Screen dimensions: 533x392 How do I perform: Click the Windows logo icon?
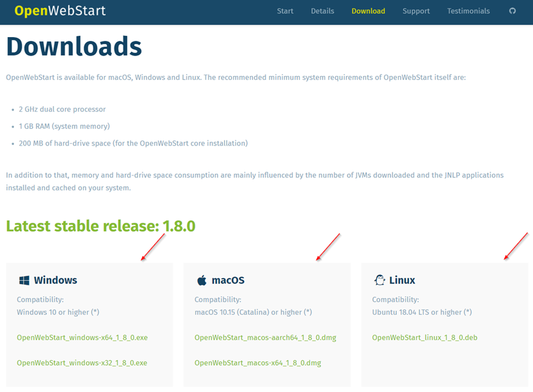pos(24,280)
